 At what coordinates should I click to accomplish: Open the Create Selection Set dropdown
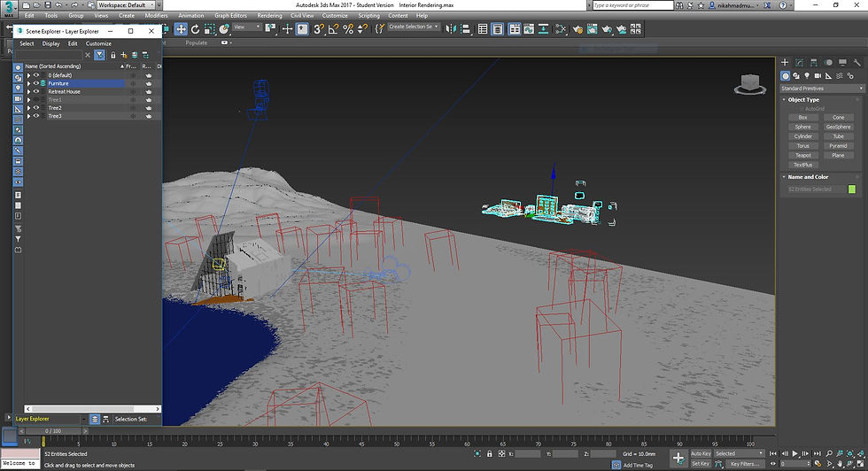click(414, 27)
